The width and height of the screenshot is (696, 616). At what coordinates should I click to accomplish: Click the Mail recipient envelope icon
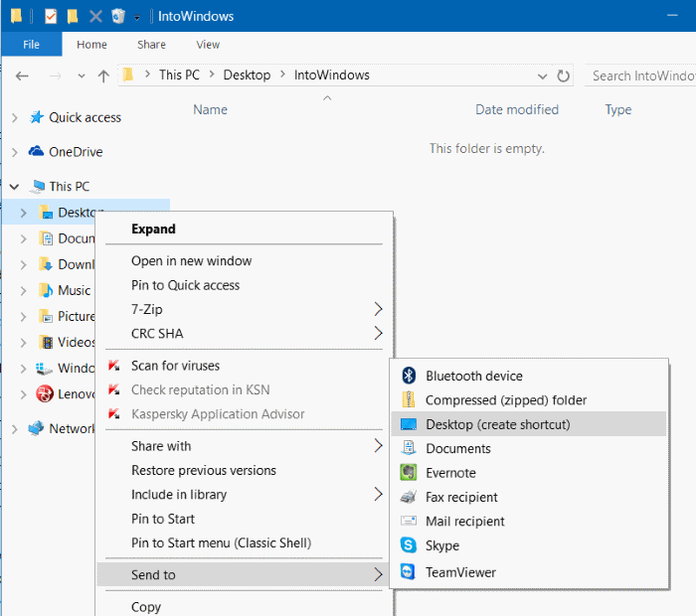[x=408, y=522]
